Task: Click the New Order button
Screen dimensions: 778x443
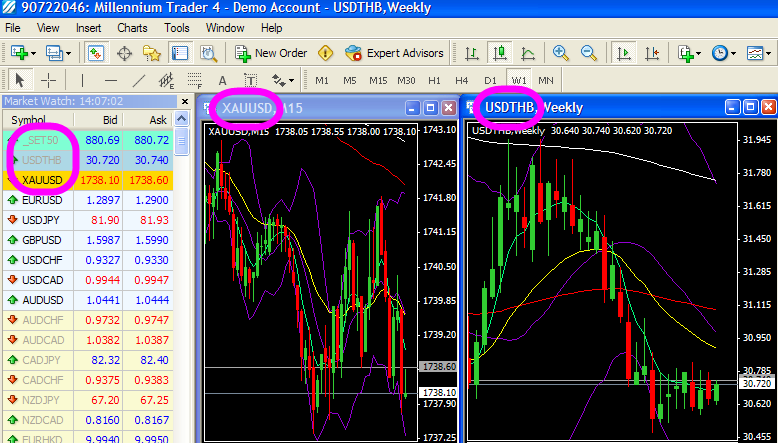Action: pos(271,53)
